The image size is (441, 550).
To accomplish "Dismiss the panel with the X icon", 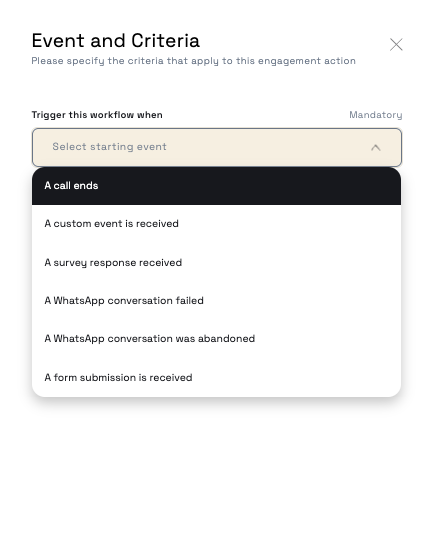I will (x=396, y=45).
